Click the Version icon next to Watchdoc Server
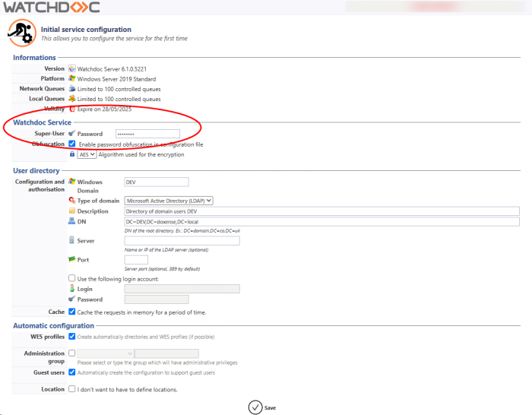Viewport: 532px width, 415px height. (72, 68)
